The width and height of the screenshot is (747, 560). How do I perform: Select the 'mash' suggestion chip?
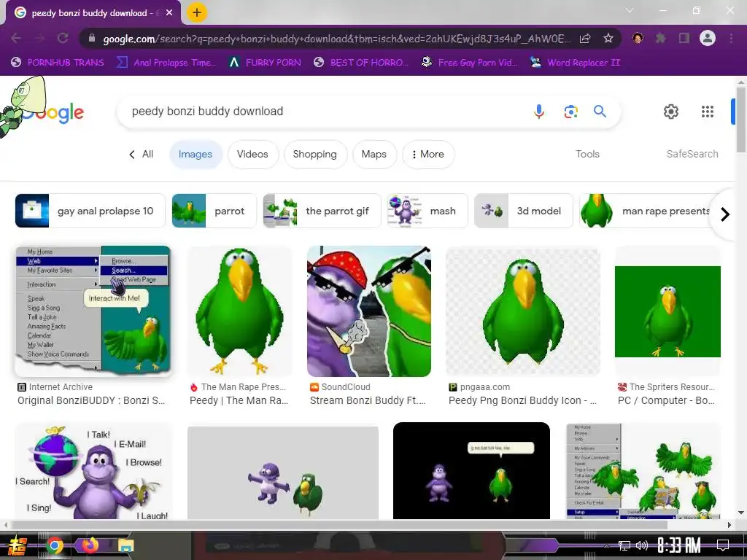click(427, 211)
